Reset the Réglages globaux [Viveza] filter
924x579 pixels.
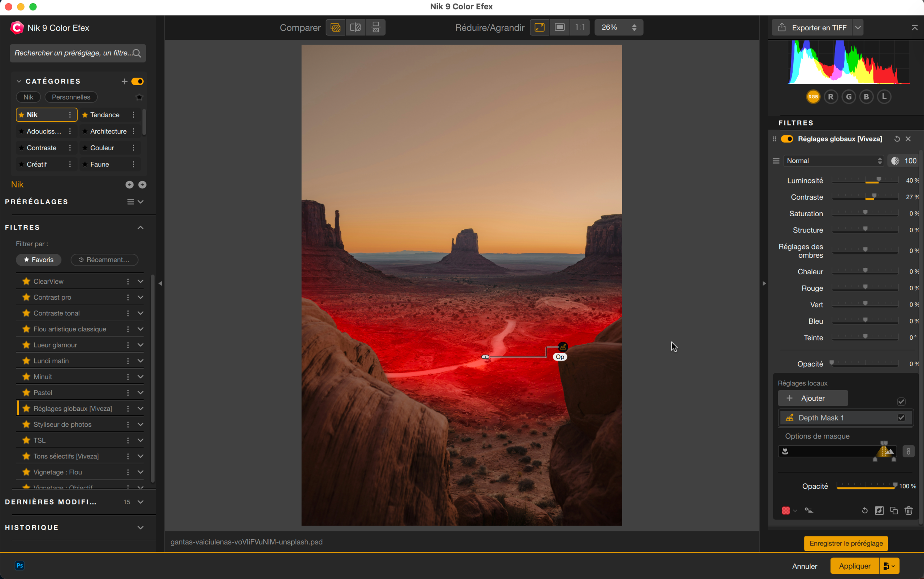pyautogui.click(x=897, y=139)
